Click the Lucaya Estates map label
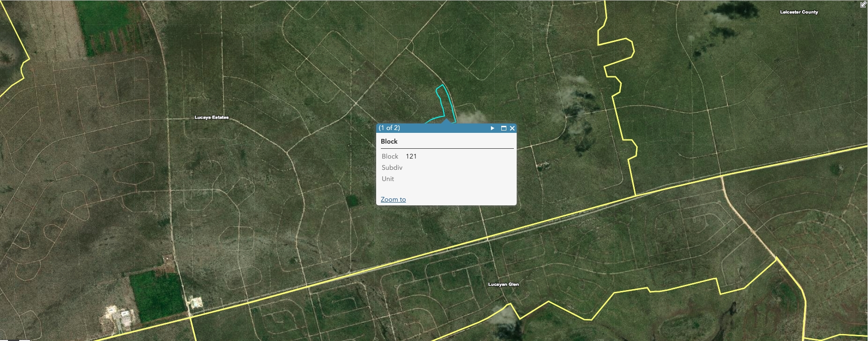 tap(211, 117)
